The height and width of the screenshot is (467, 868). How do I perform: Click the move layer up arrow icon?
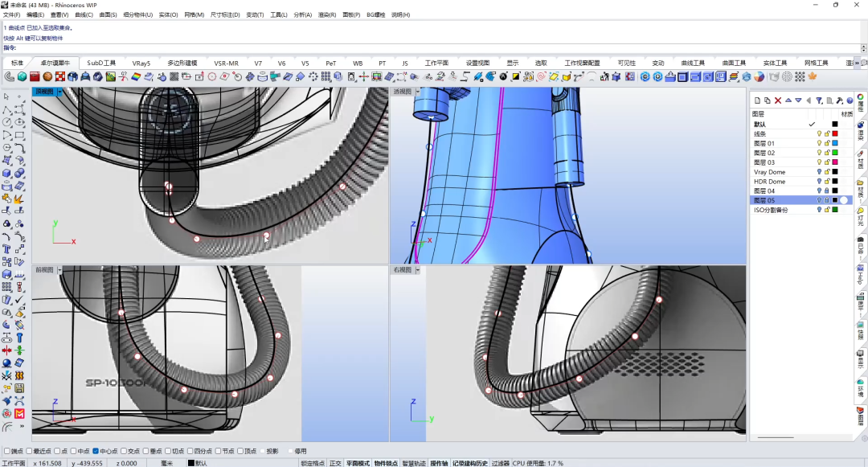(788, 100)
